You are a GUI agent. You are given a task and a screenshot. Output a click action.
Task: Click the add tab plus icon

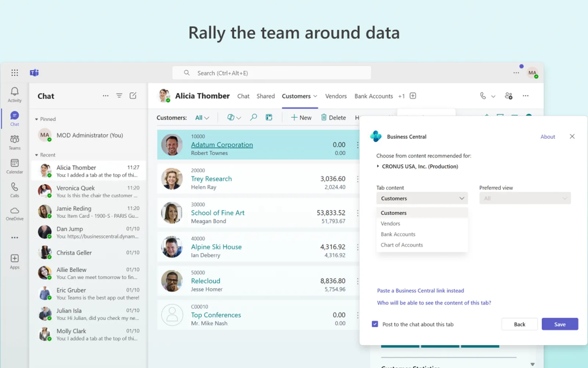[x=413, y=96]
